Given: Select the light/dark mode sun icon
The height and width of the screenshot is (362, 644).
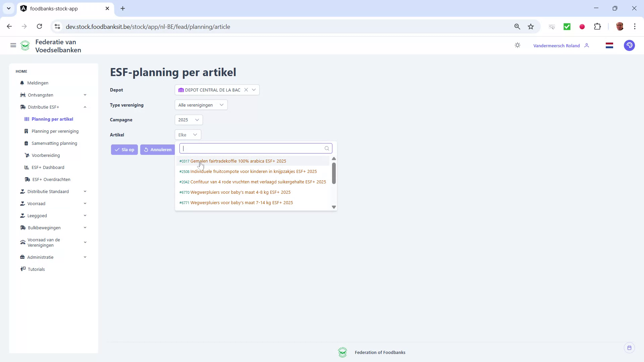Looking at the screenshot, I should (517, 45).
